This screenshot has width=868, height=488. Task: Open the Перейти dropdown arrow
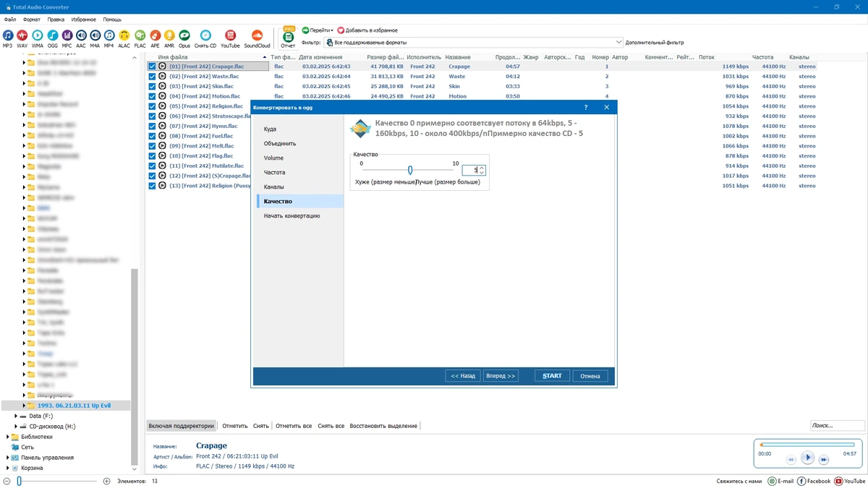click(332, 30)
